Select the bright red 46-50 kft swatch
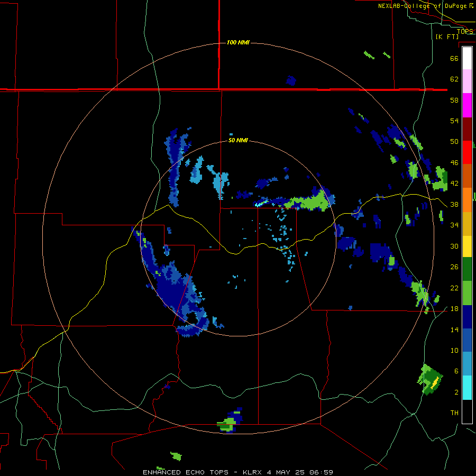The image size is (476, 476). pyautogui.click(x=467, y=152)
